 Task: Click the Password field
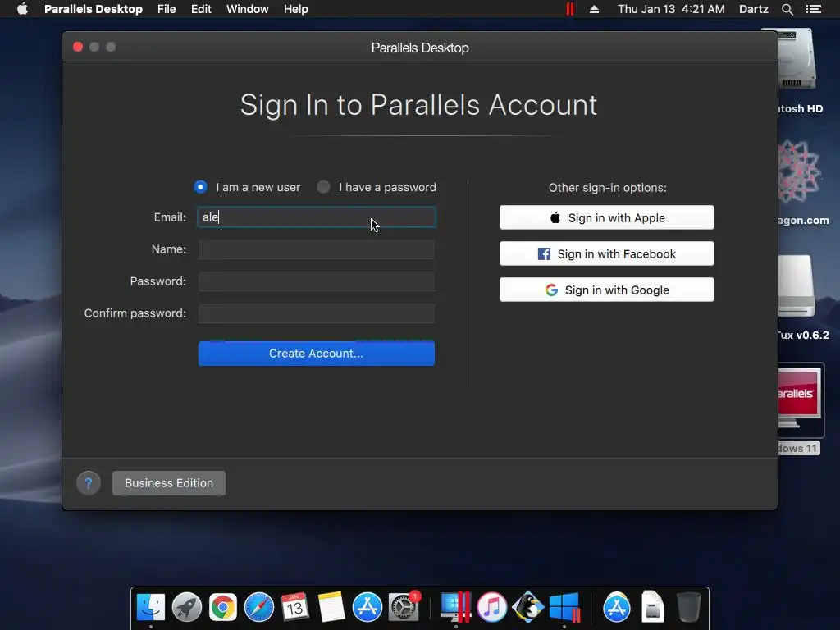point(316,281)
